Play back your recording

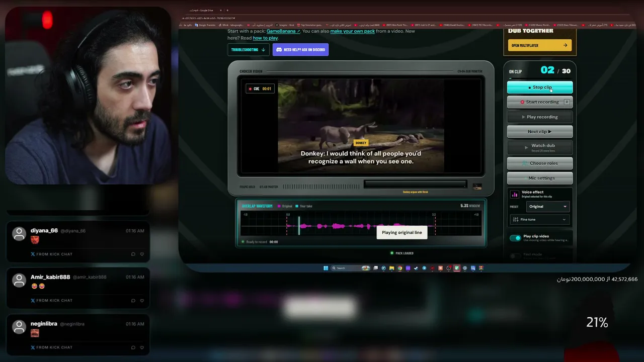pos(540,117)
